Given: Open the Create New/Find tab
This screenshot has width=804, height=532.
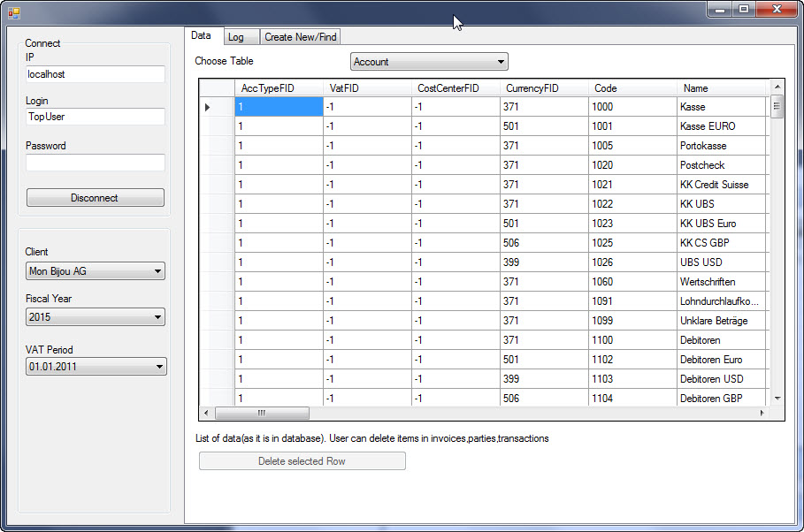Looking at the screenshot, I should coord(300,37).
